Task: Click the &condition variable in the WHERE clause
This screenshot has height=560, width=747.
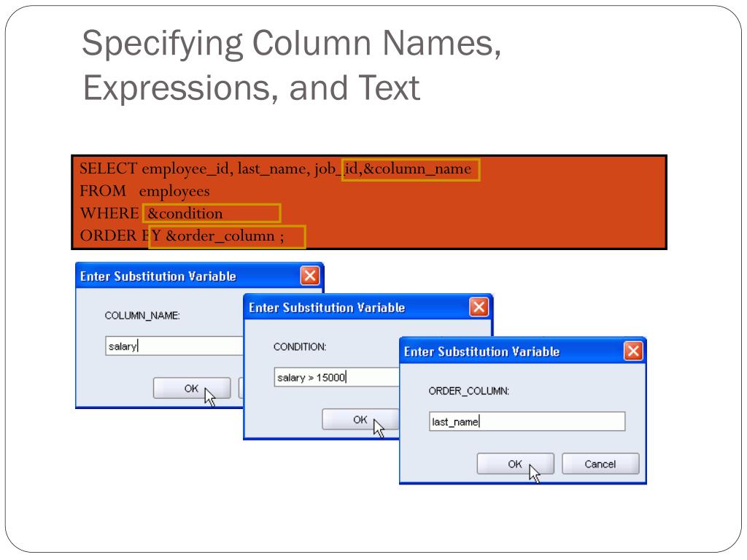Action: click(x=185, y=214)
